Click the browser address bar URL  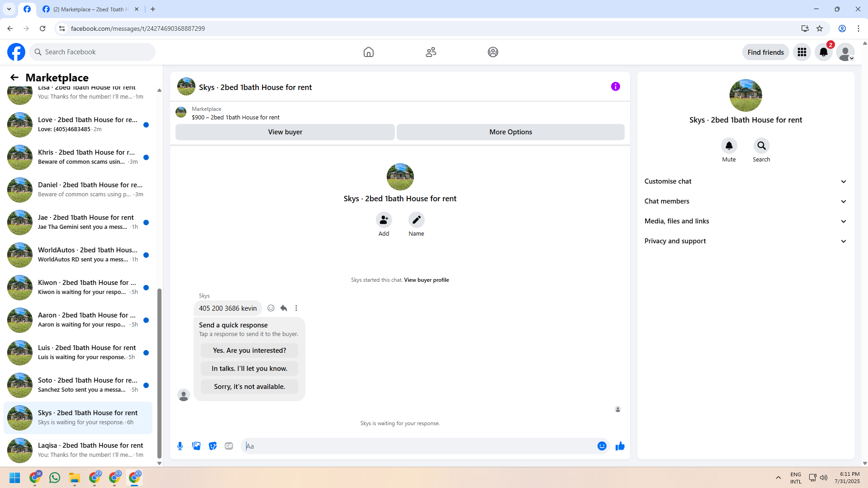click(138, 28)
